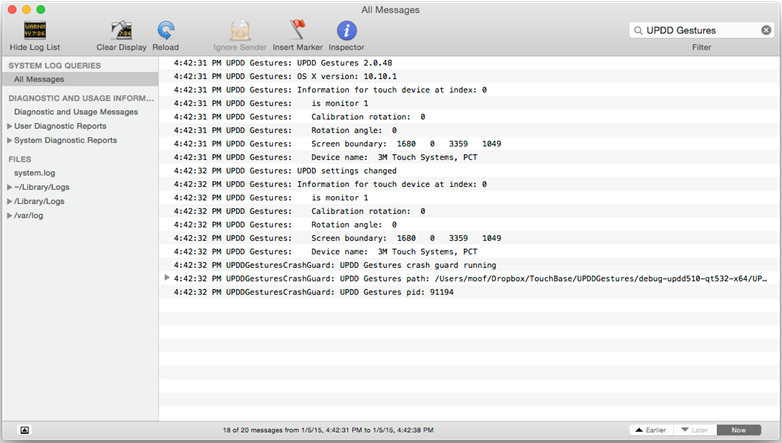Select the 'OS X version: 10.10.1' line

470,76
